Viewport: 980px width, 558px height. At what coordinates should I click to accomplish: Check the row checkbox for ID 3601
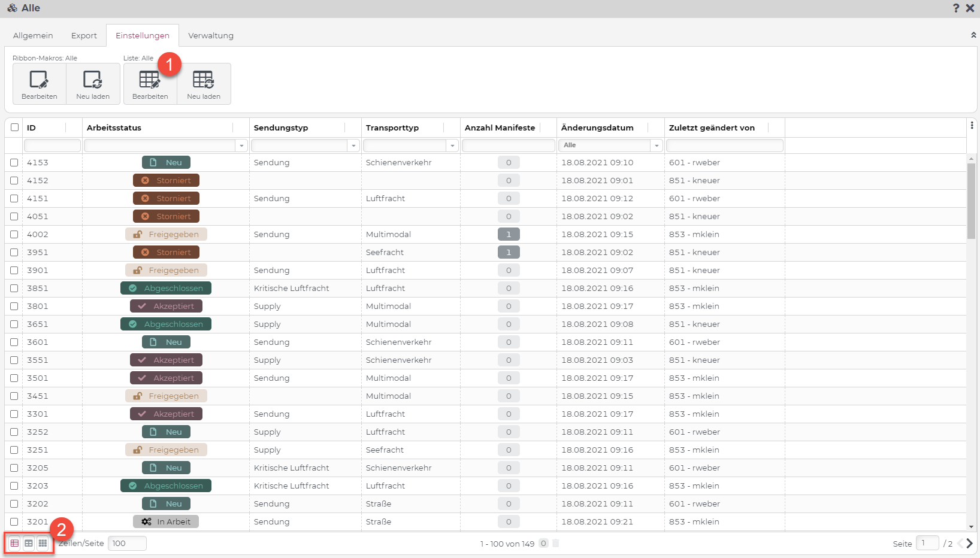14,342
